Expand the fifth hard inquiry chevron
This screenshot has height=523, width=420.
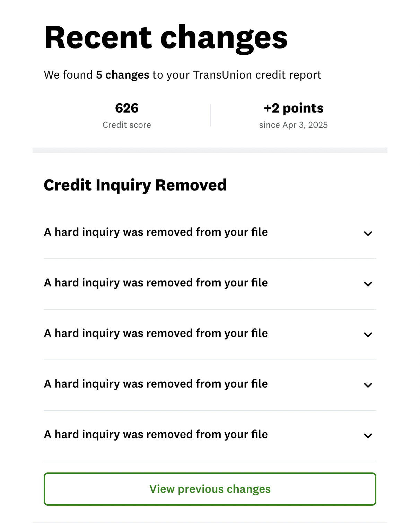click(x=368, y=436)
